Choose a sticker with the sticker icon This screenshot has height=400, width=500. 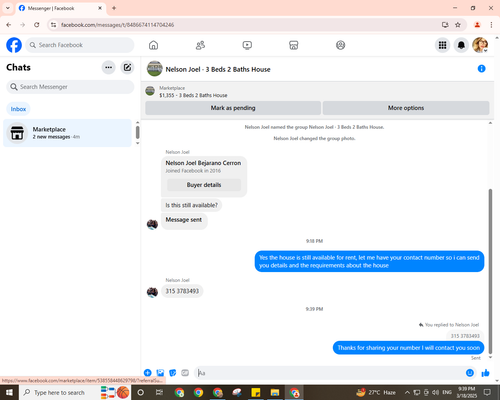[x=173, y=373]
